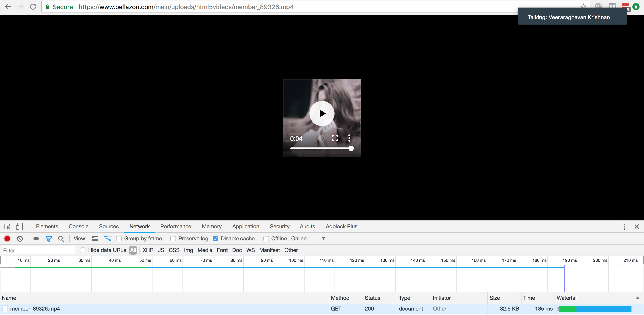Open the video player more options menu

(x=349, y=138)
